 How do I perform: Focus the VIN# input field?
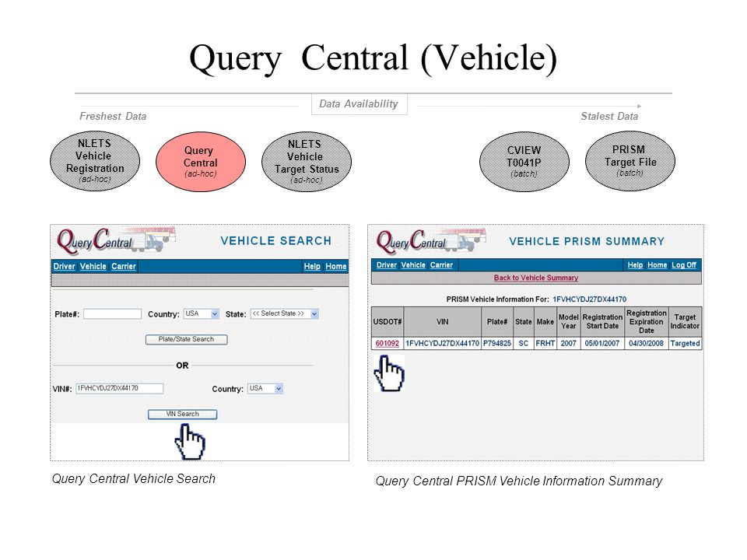[x=119, y=389]
